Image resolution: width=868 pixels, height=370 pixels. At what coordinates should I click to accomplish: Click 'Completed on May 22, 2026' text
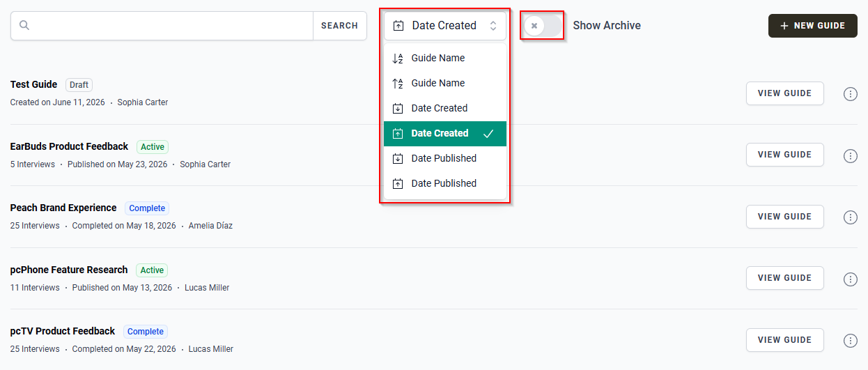pos(124,349)
